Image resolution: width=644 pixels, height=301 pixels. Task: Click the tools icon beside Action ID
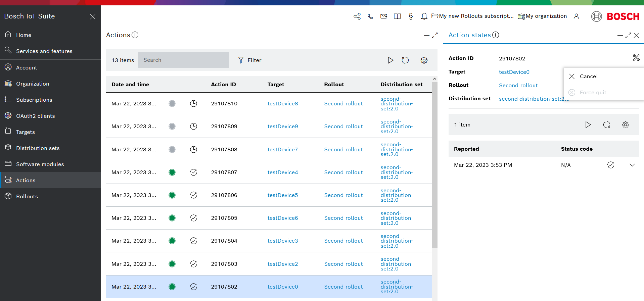pos(636,58)
